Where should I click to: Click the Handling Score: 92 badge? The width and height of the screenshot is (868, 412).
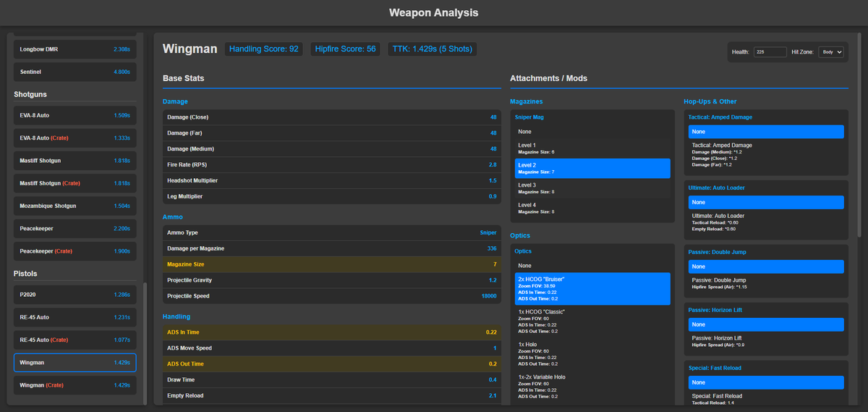tap(264, 49)
